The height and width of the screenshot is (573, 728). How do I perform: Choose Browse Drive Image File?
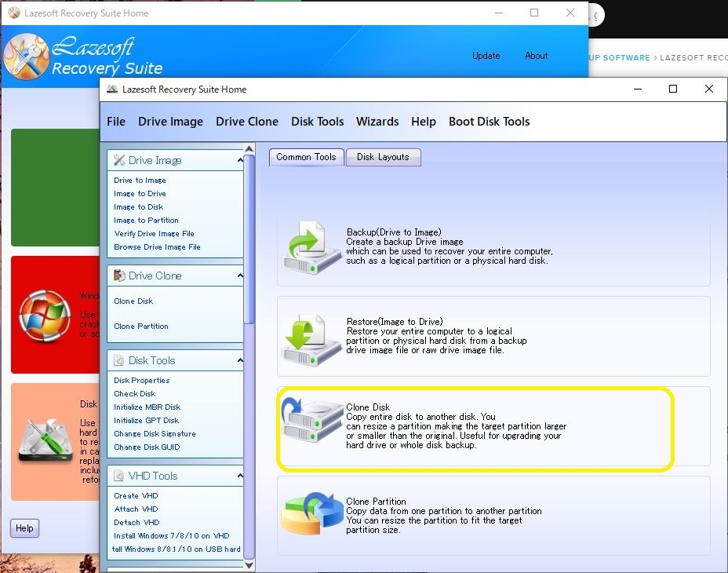click(158, 247)
